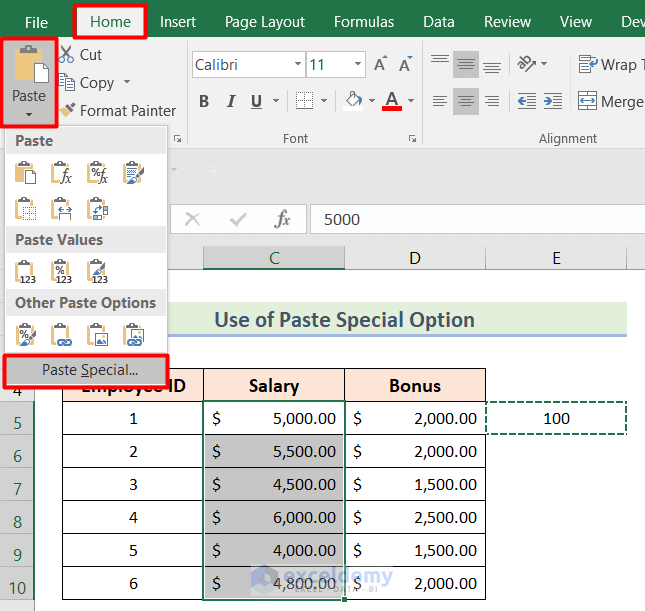
Task: Toggle Align Left
Action: click(x=440, y=101)
